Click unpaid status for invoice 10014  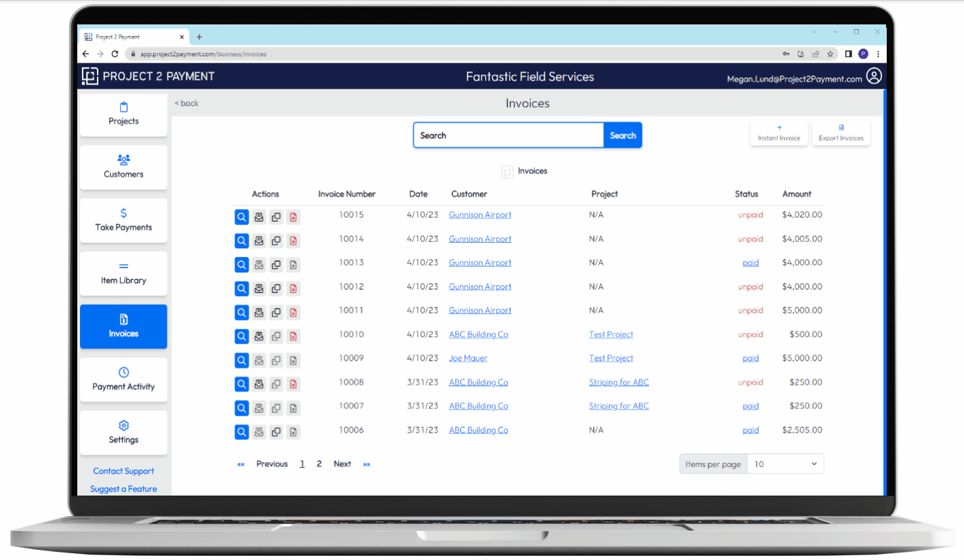click(x=750, y=239)
